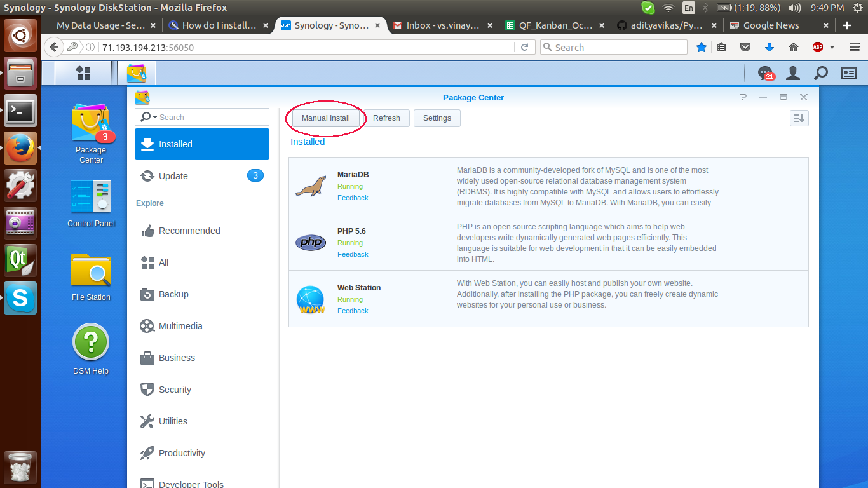Open File Station desktop icon
The width and height of the screenshot is (868, 488).
click(x=91, y=277)
